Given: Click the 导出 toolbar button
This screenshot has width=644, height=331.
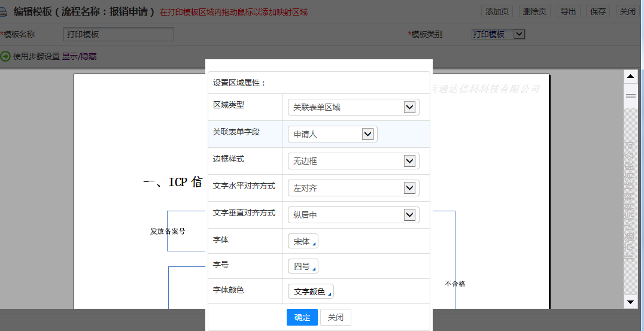Looking at the screenshot, I should (568, 11).
